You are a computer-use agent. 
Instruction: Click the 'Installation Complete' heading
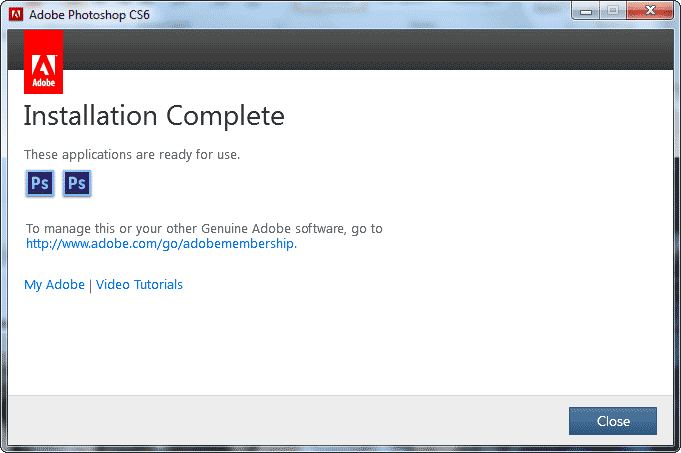(154, 116)
